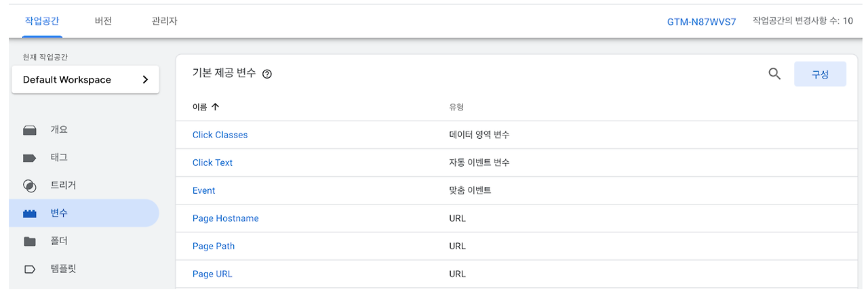Click the folder (폴더) icon in the sidebar
This screenshot has height=298, width=868.
click(29, 241)
